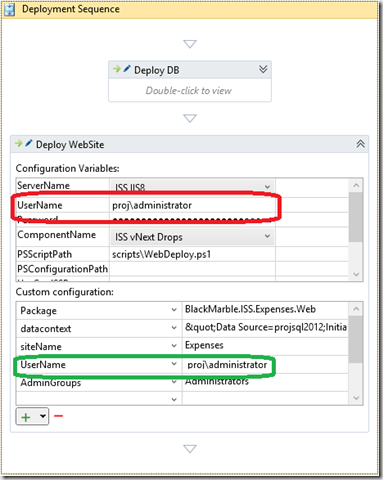The image size is (383, 480).
Task: Click the Configuration Variables scrollbar thumb
Action: point(356,217)
